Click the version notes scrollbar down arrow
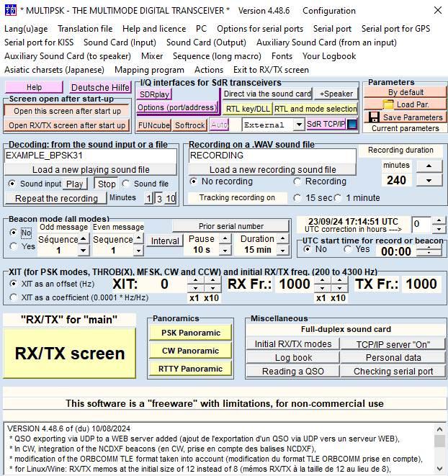 coord(439,468)
